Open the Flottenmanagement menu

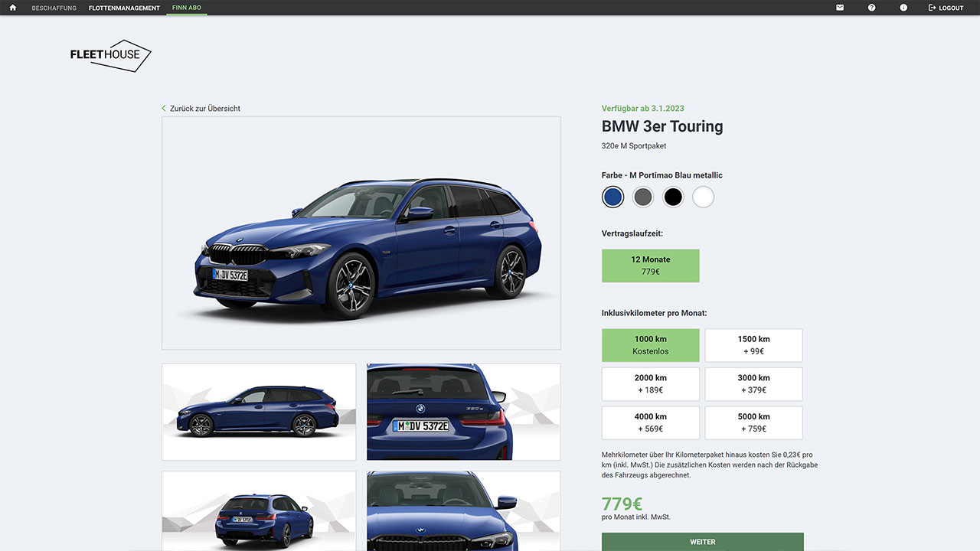pyautogui.click(x=124, y=8)
